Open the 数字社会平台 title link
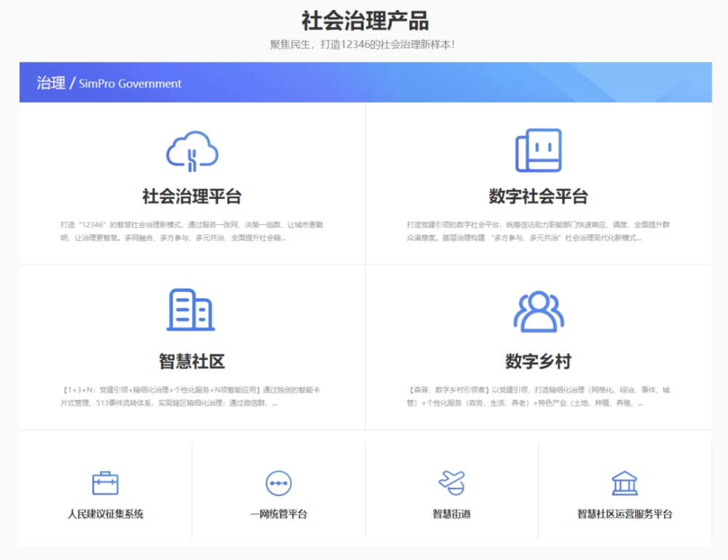 tap(538, 197)
